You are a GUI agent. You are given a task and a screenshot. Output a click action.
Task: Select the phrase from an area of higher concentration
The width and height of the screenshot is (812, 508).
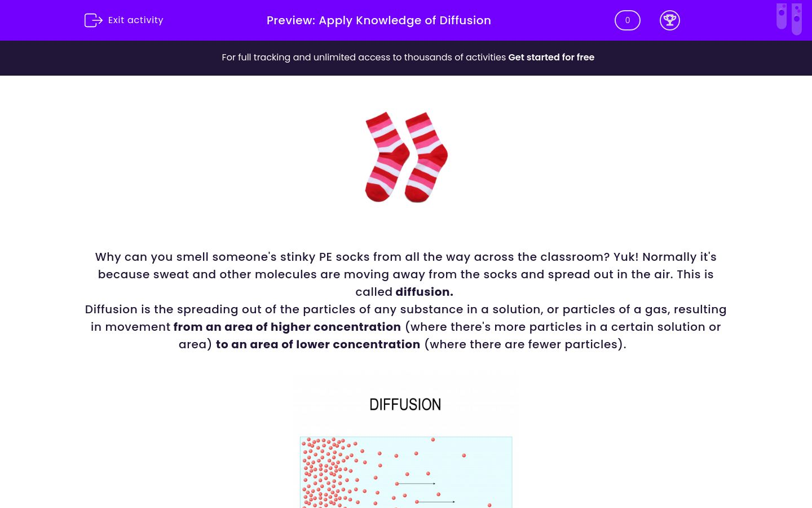click(287, 327)
